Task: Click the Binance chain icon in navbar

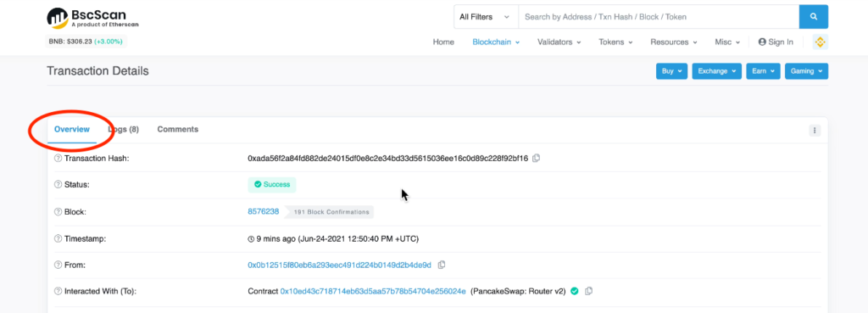Action: click(820, 42)
